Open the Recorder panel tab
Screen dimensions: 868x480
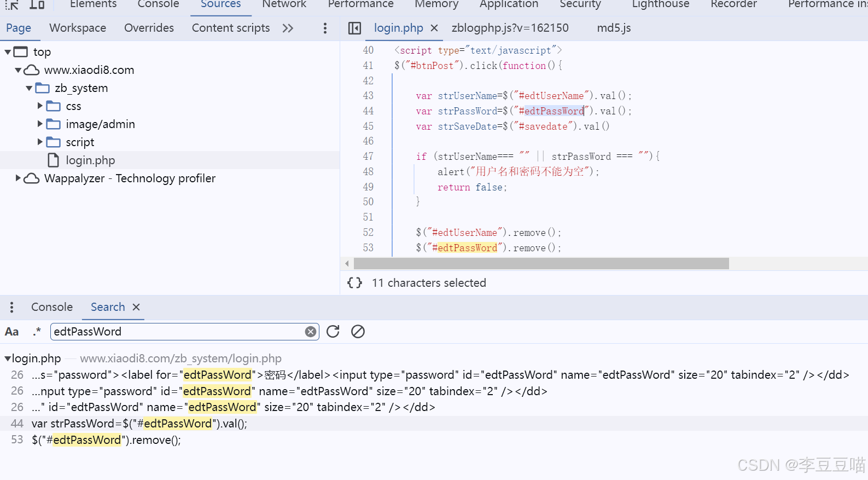click(733, 4)
